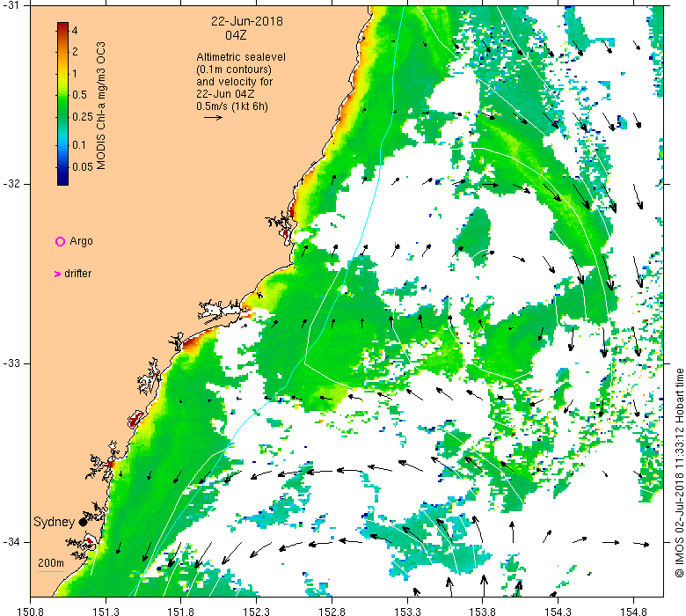Click the latitude axis label '-31'
Image resolution: width=686 pixels, height=616 pixels.
coord(12,5)
